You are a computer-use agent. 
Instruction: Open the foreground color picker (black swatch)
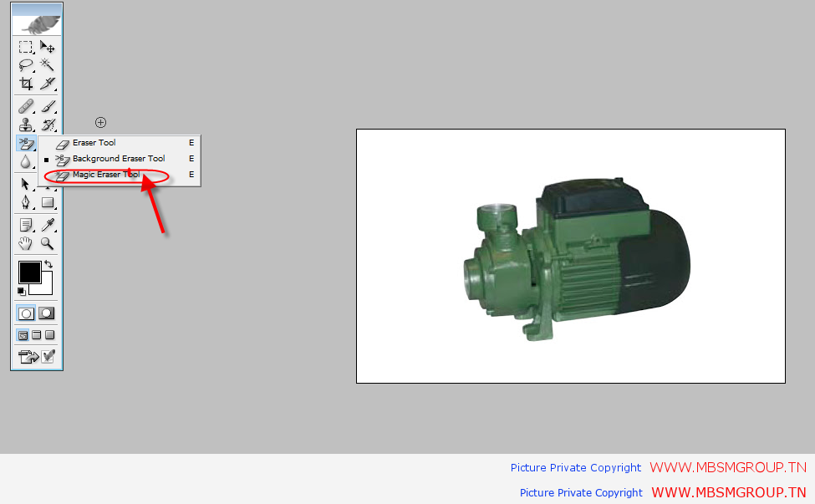click(28, 272)
